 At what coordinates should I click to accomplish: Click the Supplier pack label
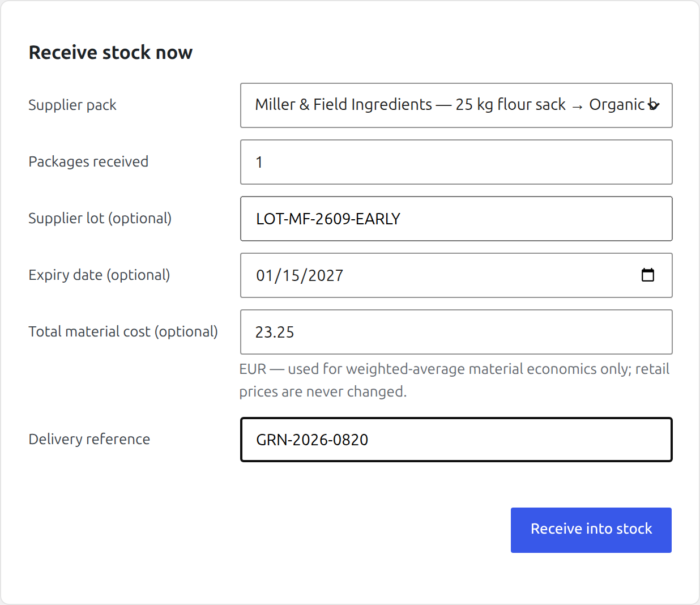(x=72, y=105)
